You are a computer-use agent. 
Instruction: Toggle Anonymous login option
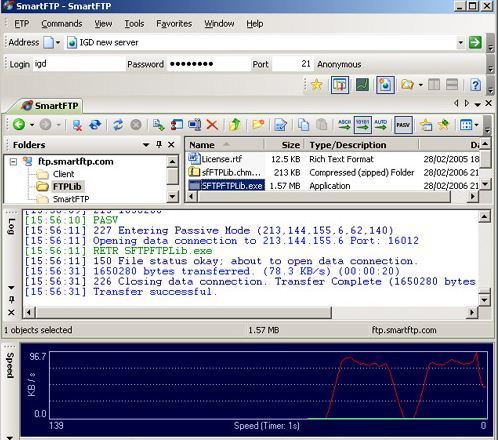pyautogui.click(x=339, y=64)
